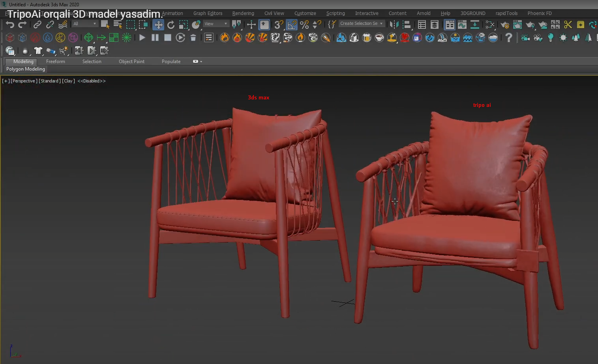Activate the Select and Link chain tool
Image resolution: width=598 pixels, height=364 pixels.
coord(37,24)
